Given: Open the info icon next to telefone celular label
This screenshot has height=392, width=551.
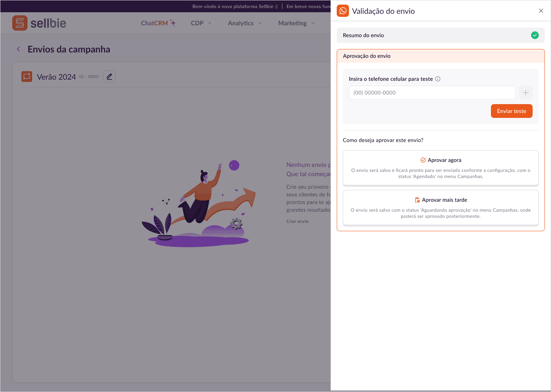Looking at the screenshot, I should 438,79.
